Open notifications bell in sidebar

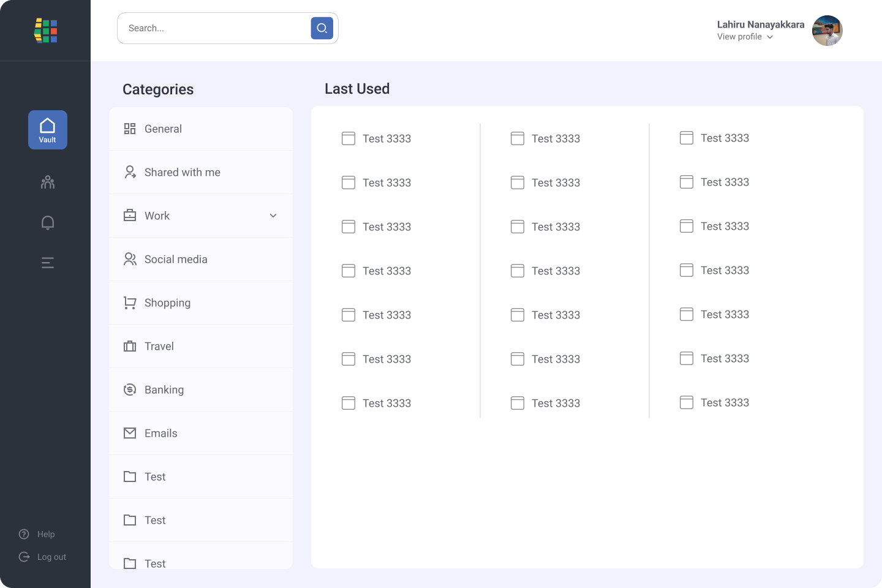[x=48, y=222]
